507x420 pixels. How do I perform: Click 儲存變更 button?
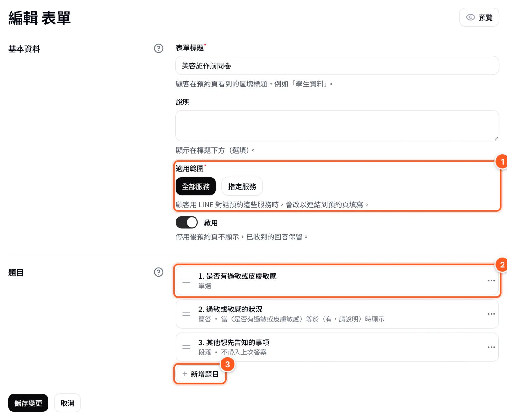28,403
